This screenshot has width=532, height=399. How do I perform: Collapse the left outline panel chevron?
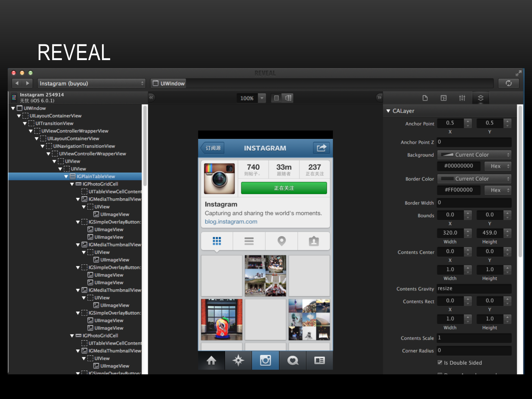(x=151, y=98)
